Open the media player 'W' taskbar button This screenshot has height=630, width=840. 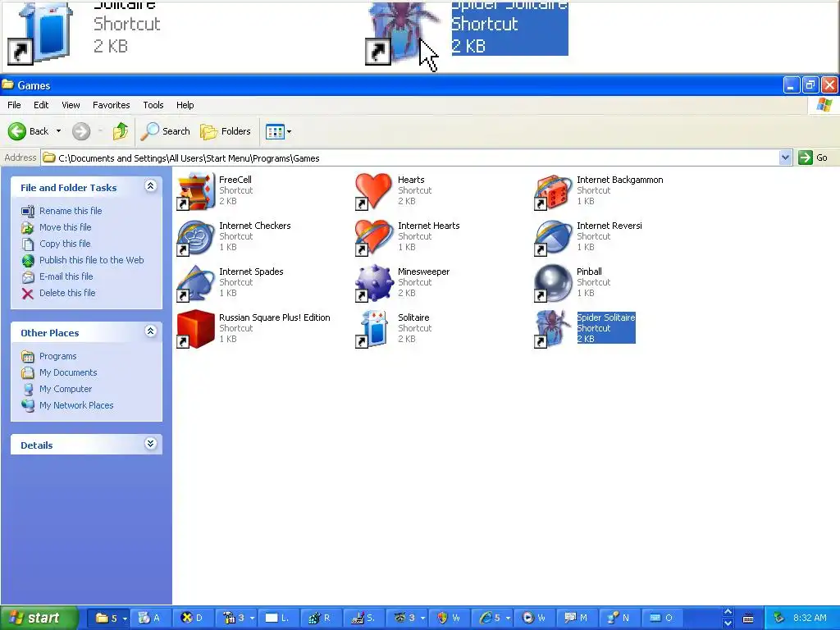click(x=534, y=619)
